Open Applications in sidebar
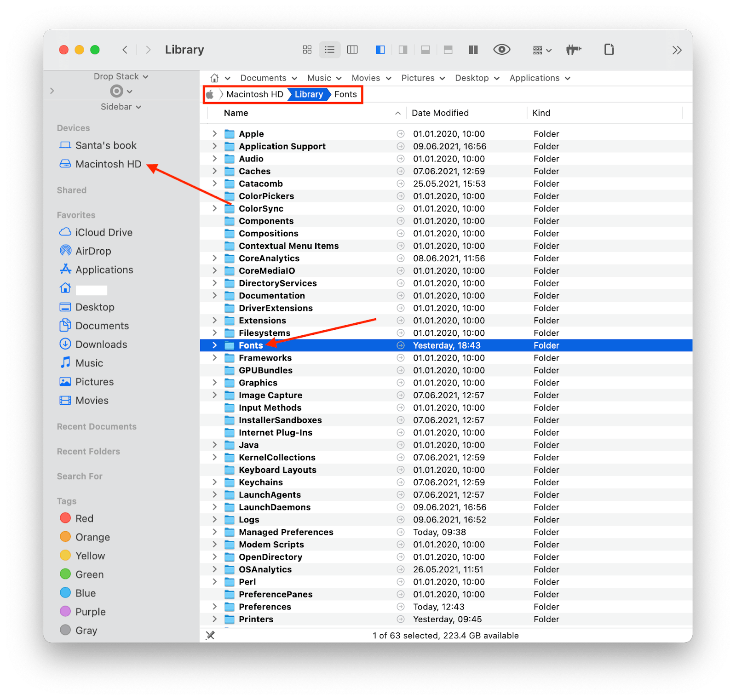Image resolution: width=736 pixels, height=700 pixels. click(x=96, y=270)
